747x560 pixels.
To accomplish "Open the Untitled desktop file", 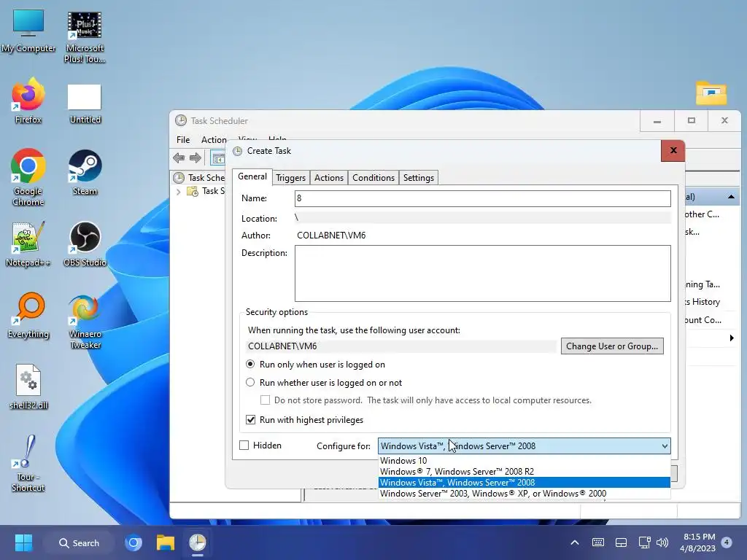I will pyautogui.click(x=85, y=104).
